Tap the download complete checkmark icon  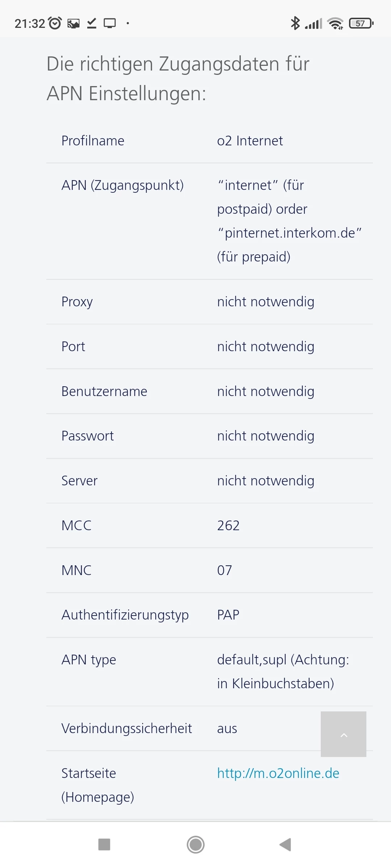point(92,24)
